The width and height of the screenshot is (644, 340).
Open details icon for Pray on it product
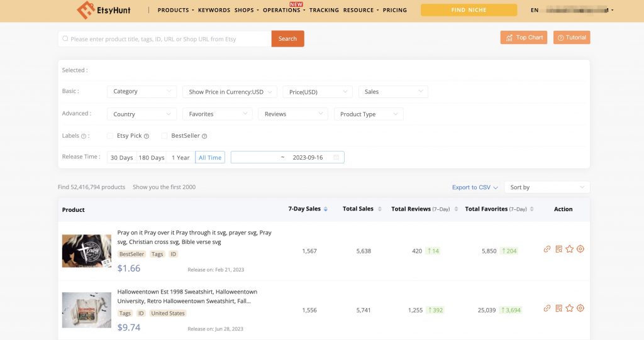click(x=558, y=250)
